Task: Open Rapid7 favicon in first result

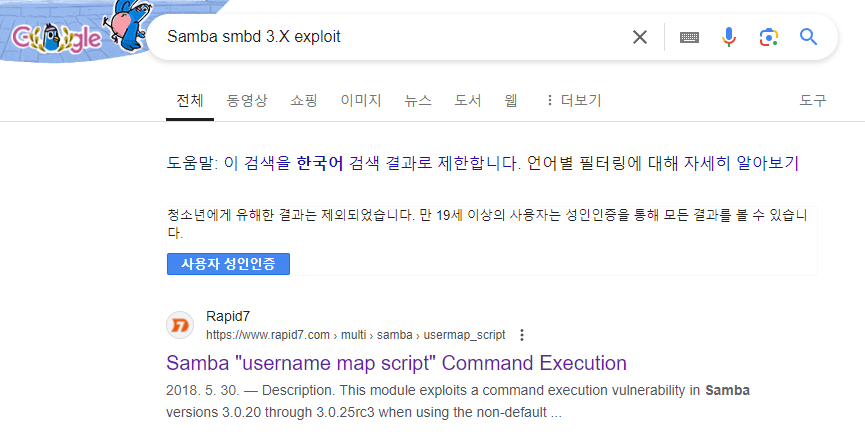Action: pos(180,325)
